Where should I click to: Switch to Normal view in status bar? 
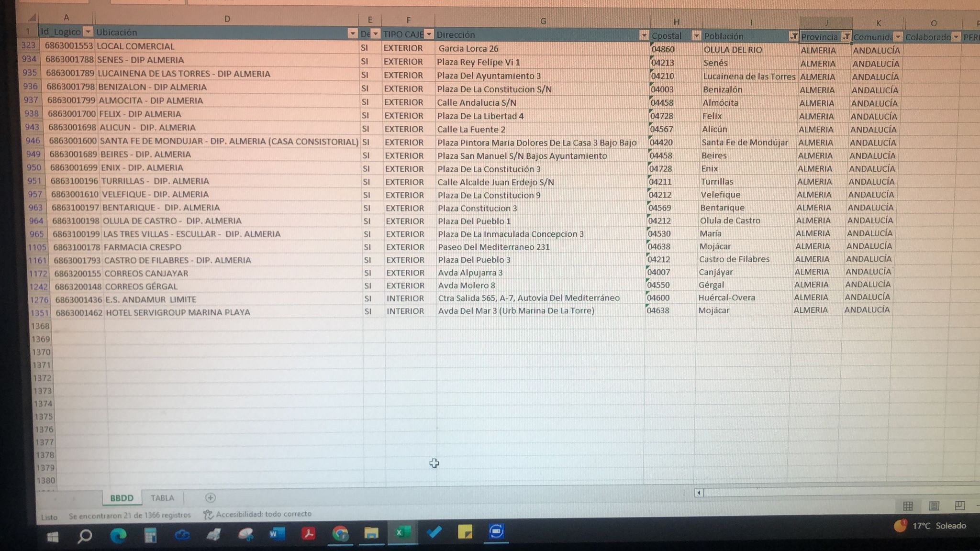coord(908,506)
